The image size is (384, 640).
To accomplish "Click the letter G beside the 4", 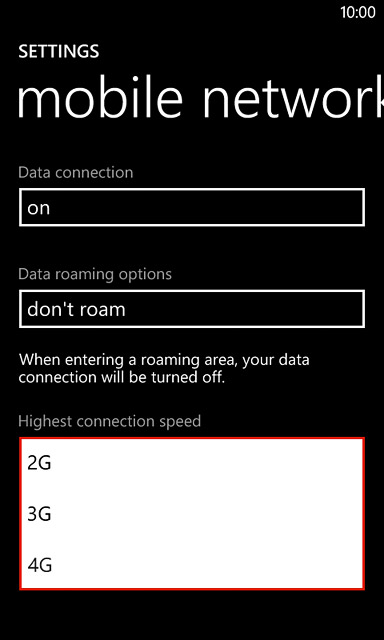I will (x=45, y=565).
